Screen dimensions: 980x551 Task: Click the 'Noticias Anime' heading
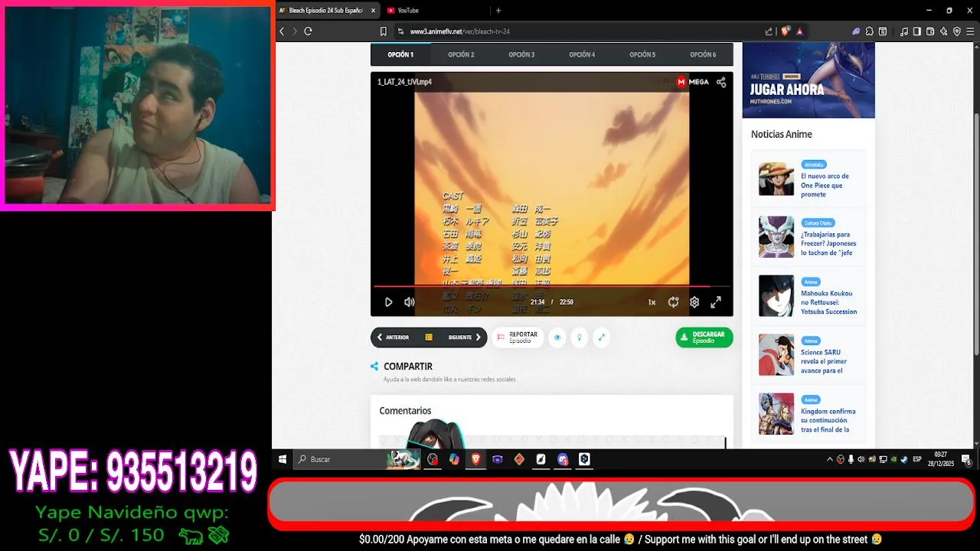tap(781, 135)
